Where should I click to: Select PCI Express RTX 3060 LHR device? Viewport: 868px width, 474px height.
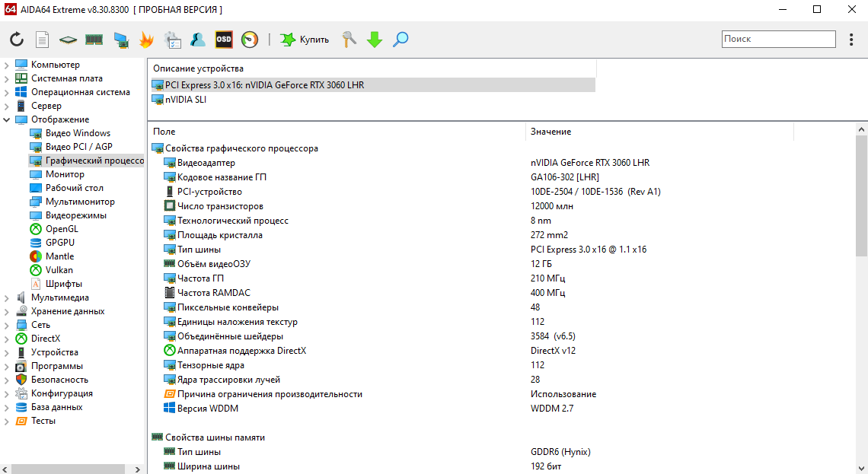pos(372,85)
